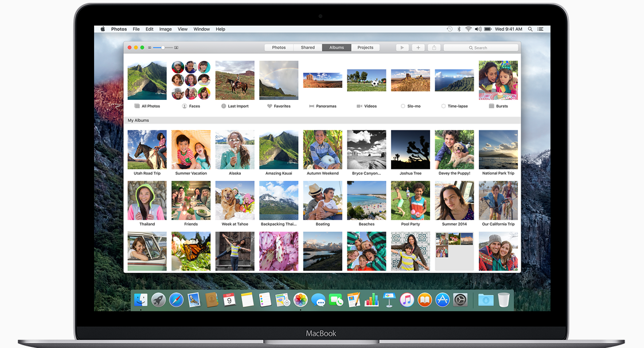Screen dimensions: 644x348
Task: Open the Edit menu
Action: click(150, 29)
